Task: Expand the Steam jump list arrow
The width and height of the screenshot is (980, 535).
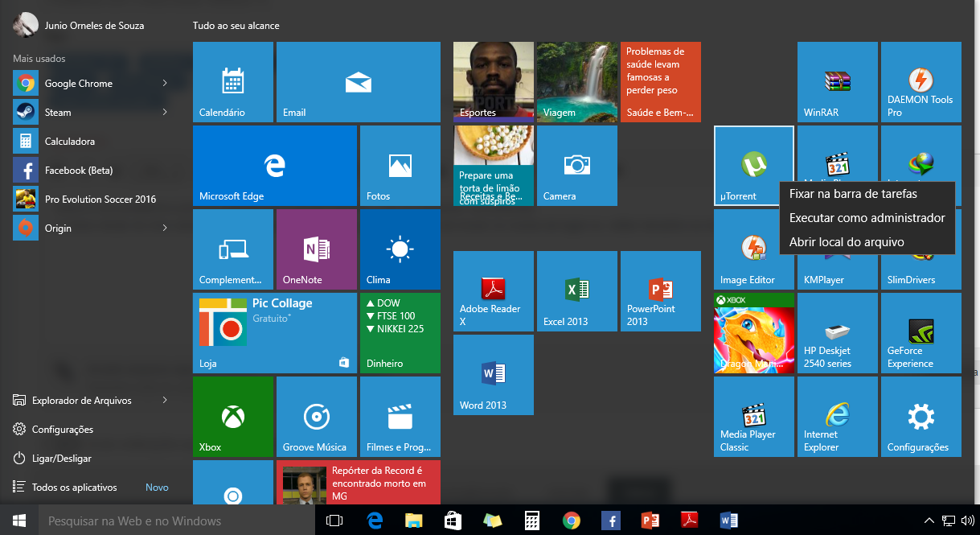Action: coord(165,112)
